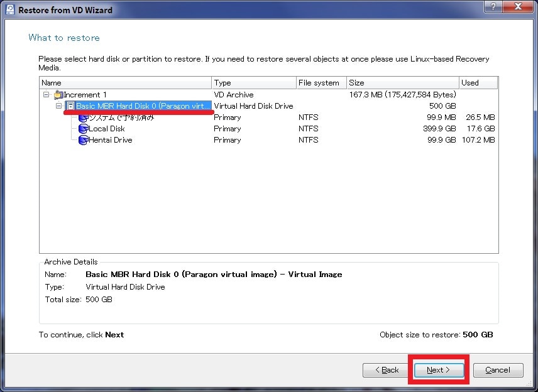The height and width of the screenshot is (392, 538).
Task: Cancel the restore wizard
Action: (498, 370)
